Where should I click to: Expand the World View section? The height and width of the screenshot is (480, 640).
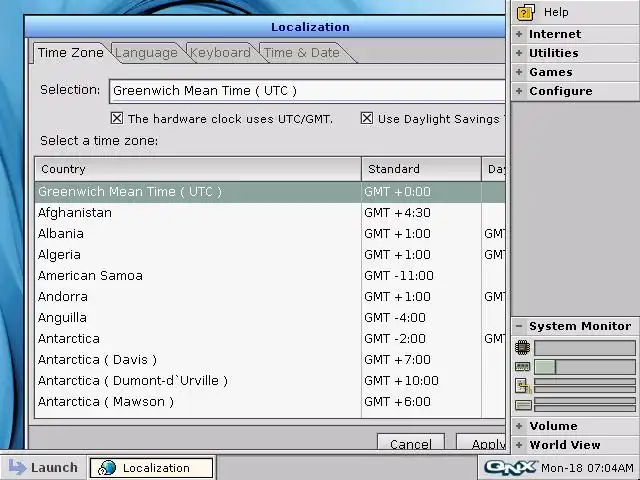[575, 445]
